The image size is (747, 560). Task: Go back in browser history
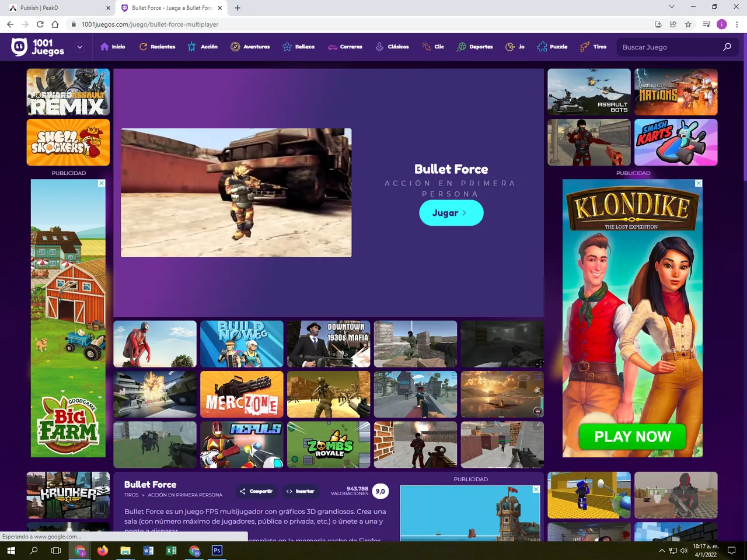click(x=10, y=24)
